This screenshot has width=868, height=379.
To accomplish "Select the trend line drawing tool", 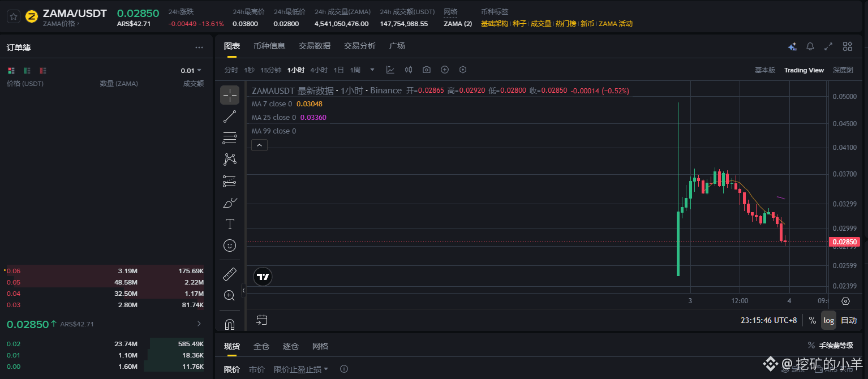I will [x=230, y=117].
